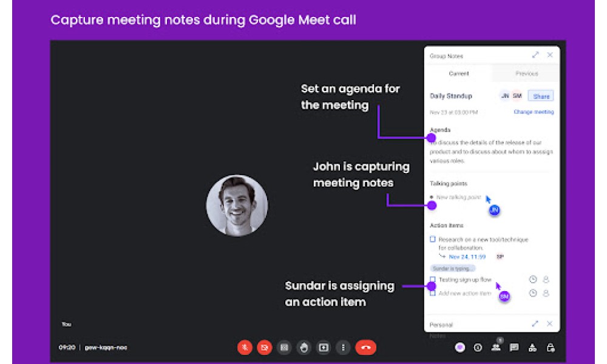Image resolution: width=607 pixels, height=364 pixels.
Task: Click the Add new action item field
Action: click(x=464, y=293)
